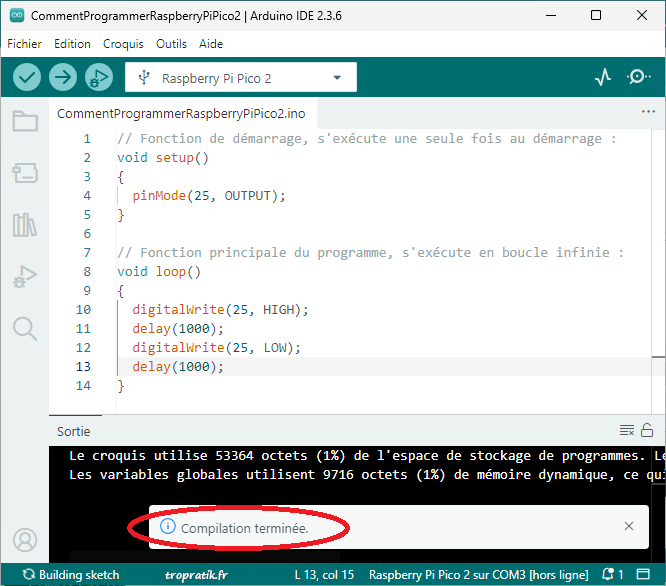
Task: Click the Le croquis utilise 53364 octets output line
Action: click(365, 456)
